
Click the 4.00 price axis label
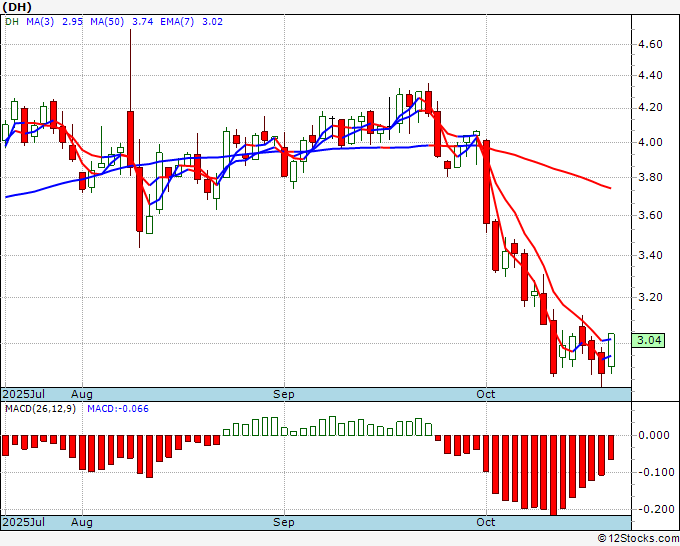tap(650, 142)
